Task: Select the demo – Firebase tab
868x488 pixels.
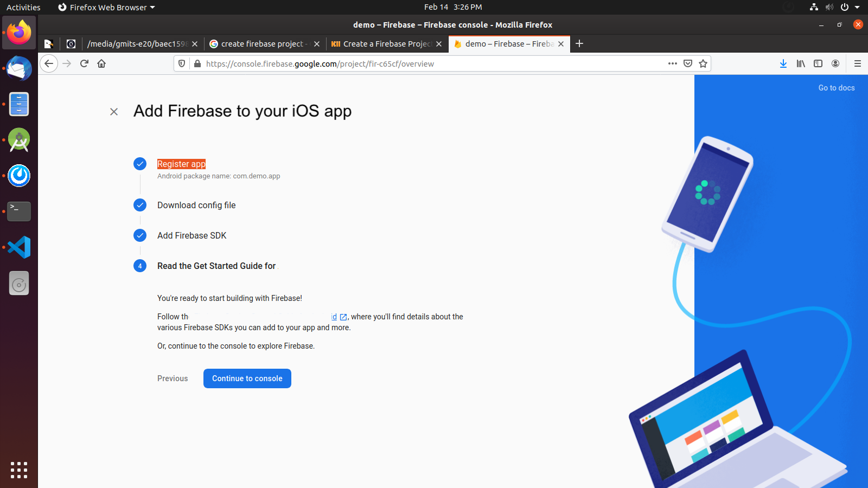Action: [509, 44]
